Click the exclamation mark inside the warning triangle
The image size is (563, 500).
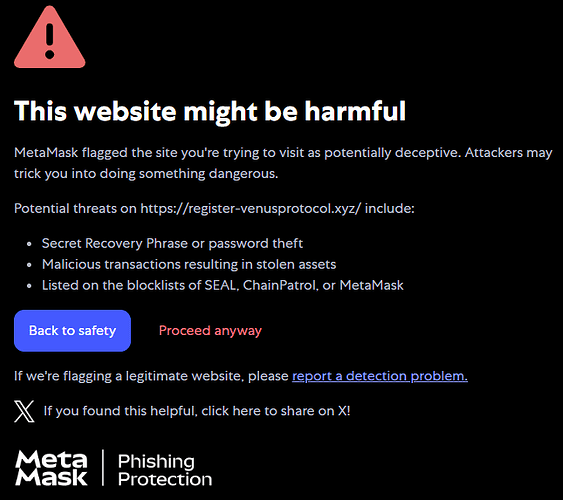[50, 41]
